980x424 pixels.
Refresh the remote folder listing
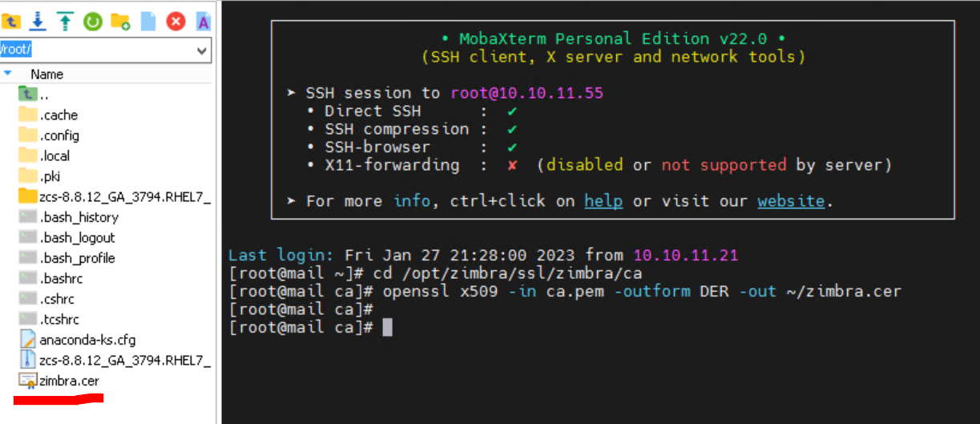(93, 22)
